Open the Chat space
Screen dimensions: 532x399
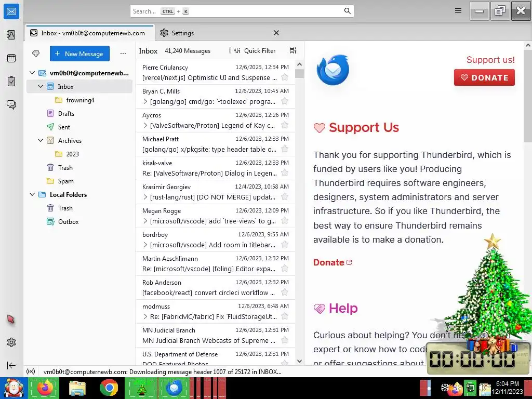tap(11, 104)
